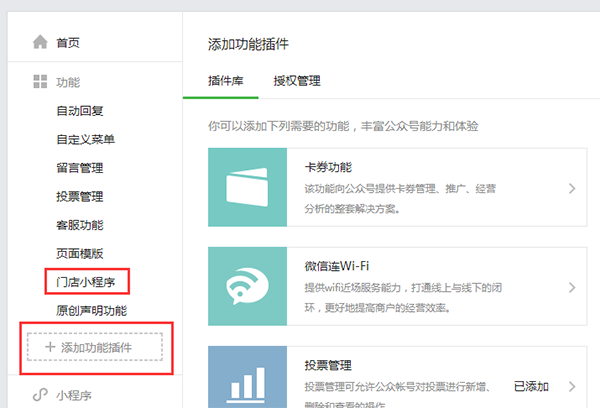Expand the 微信连Wi-Fi row chevron arrow
The image size is (600, 408).
tap(571, 287)
